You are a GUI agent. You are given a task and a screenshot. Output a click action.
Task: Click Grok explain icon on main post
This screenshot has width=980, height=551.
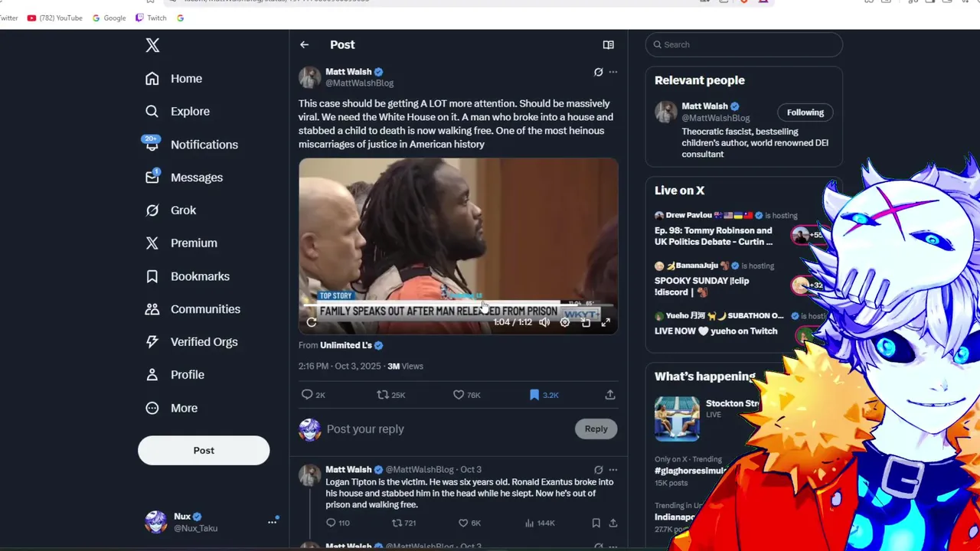pyautogui.click(x=599, y=72)
